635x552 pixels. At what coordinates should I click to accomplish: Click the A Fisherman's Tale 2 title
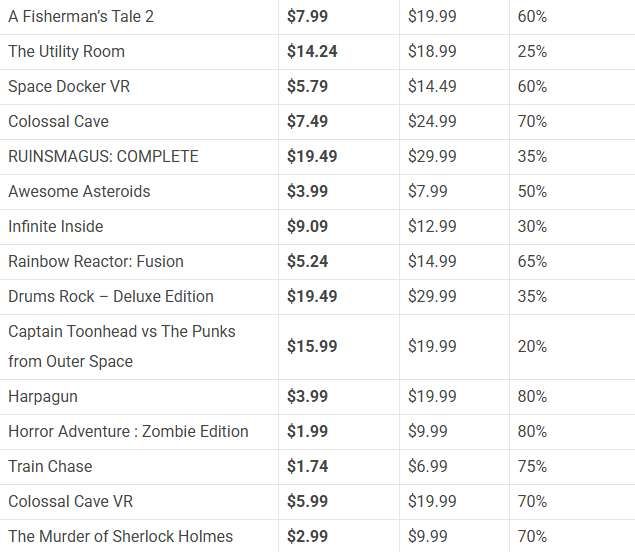81,17
